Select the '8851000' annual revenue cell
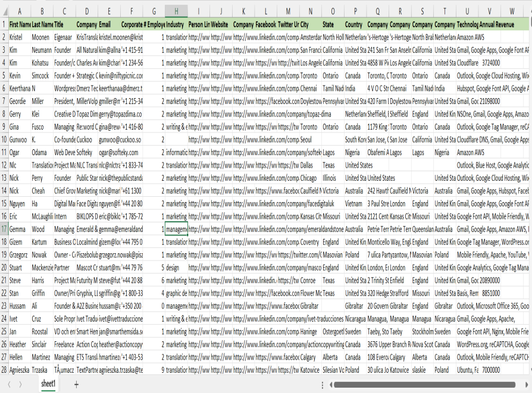Viewport: 532px width, 393px height. 490,293
